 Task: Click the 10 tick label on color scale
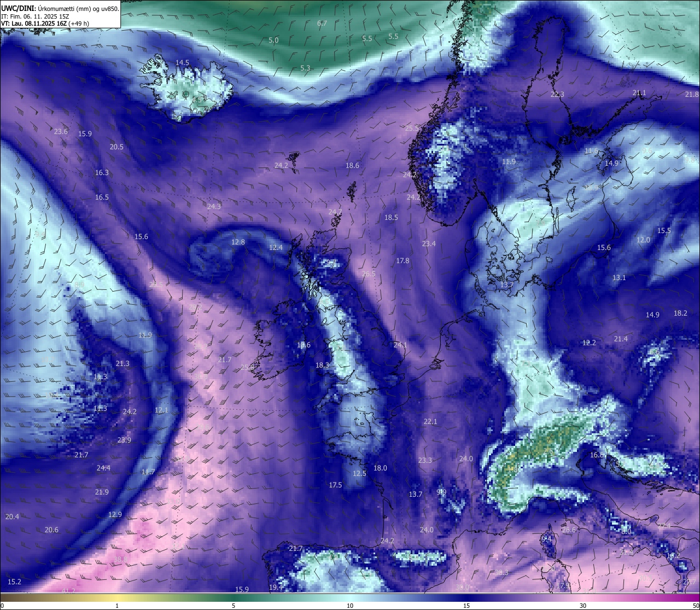tap(349, 606)
